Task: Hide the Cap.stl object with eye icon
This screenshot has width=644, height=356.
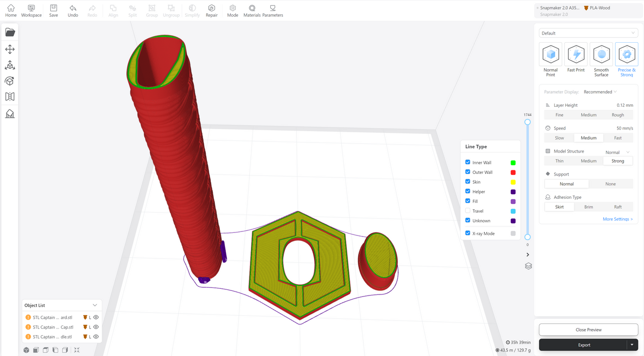Action: 96,327
